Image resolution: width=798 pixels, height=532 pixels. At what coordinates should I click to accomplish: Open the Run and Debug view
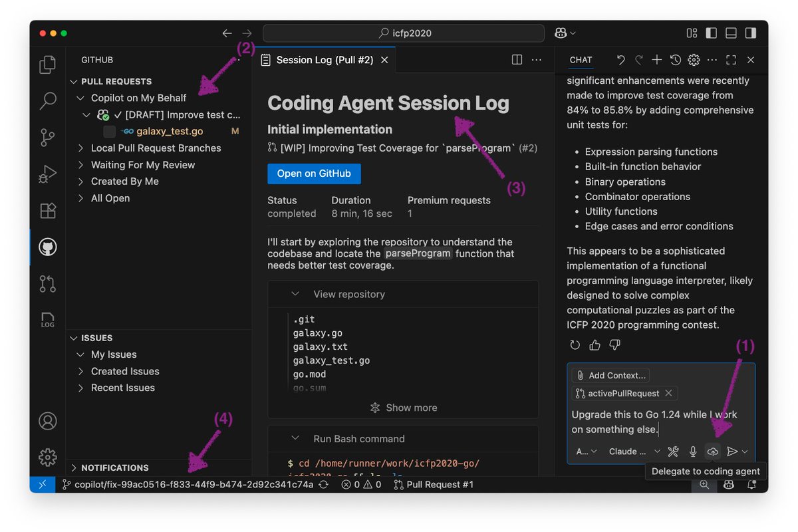coord(47,174)
